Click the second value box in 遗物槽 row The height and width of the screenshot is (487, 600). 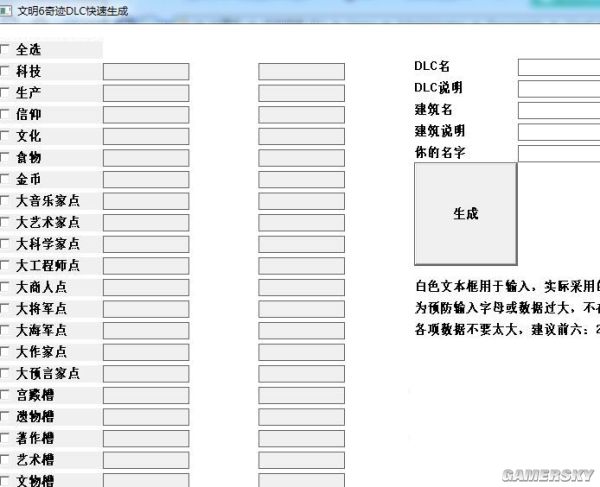302,417
